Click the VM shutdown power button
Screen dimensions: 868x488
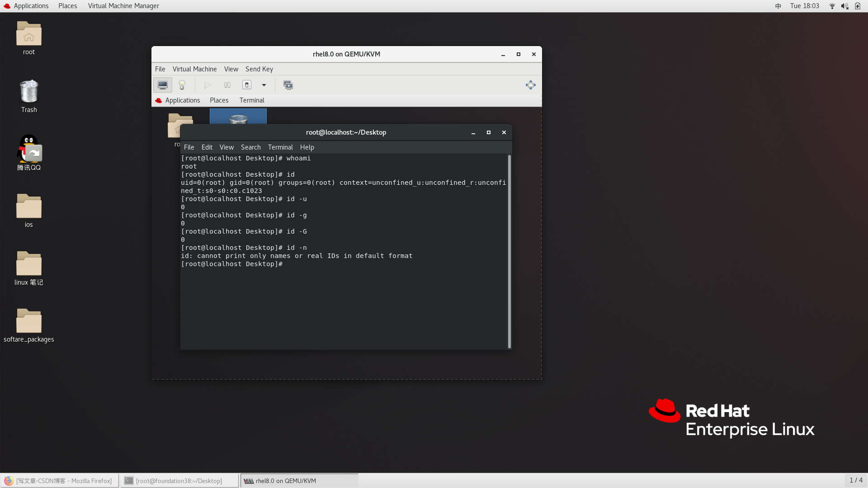pyautogui.click(x=247, y=85)
